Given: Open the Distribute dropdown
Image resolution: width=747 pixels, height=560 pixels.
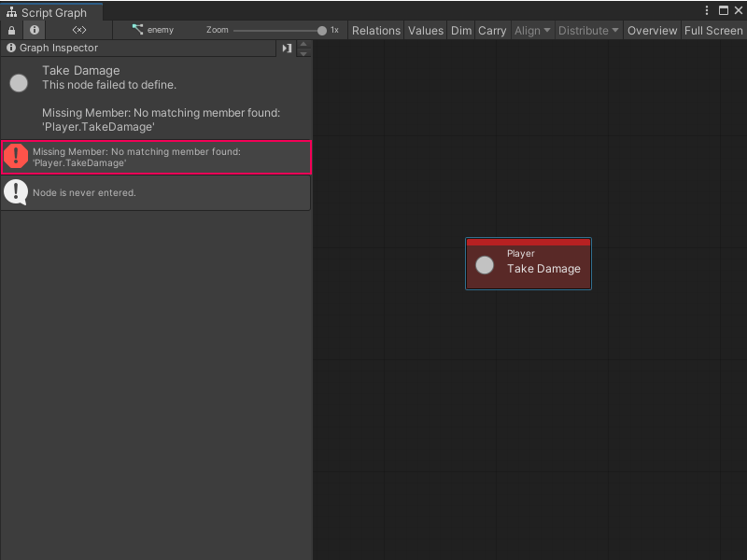Looking at the screenshot, I should point(588,30).
